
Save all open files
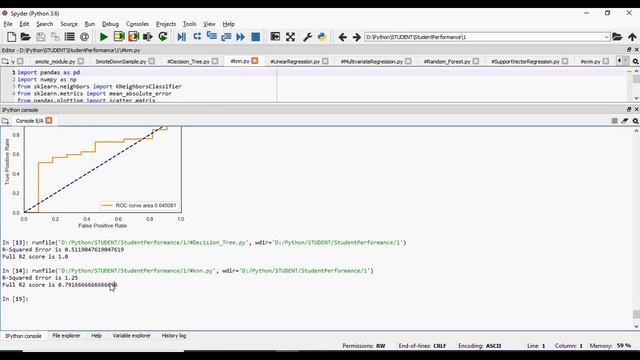point(55,37)
